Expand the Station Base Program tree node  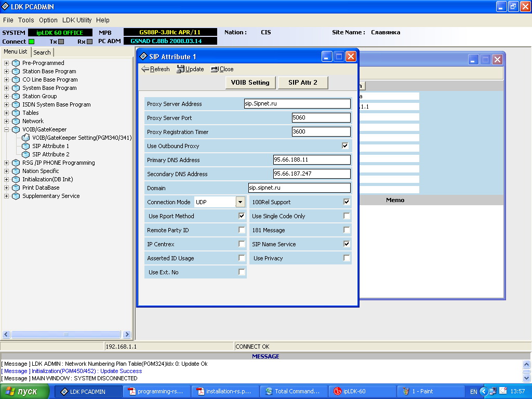click(x=7, y=71)
